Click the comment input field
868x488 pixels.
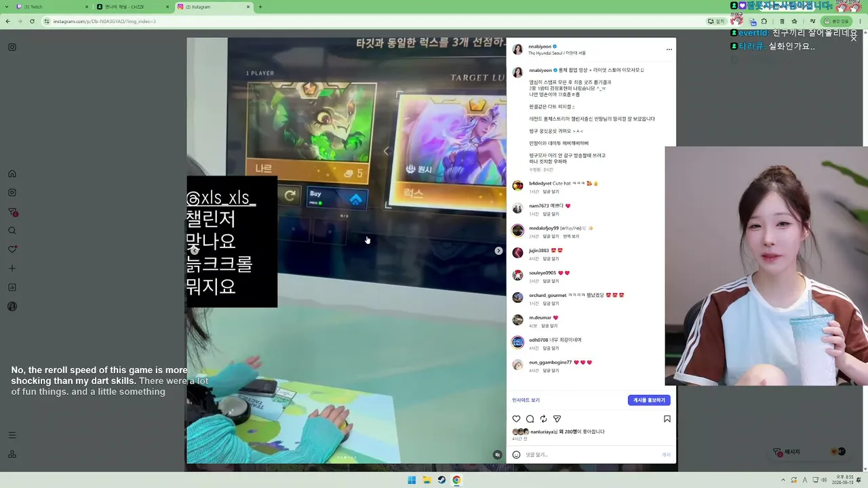point(590,455)
